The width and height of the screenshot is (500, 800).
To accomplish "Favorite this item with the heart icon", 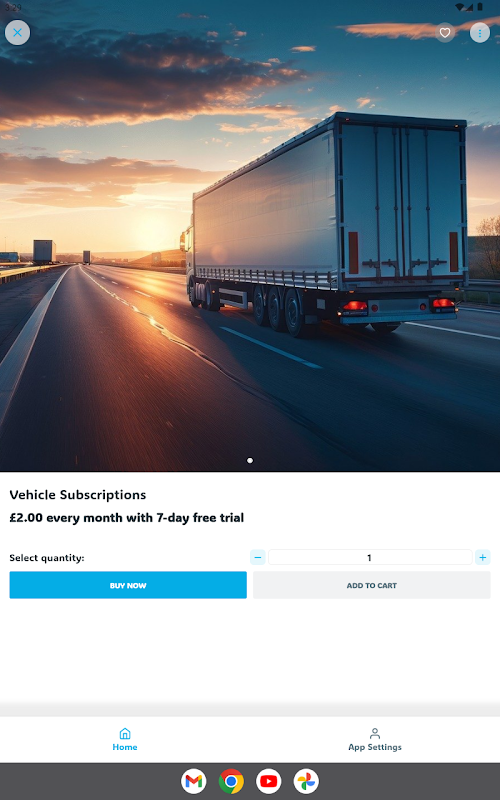I will coord(445,33).
